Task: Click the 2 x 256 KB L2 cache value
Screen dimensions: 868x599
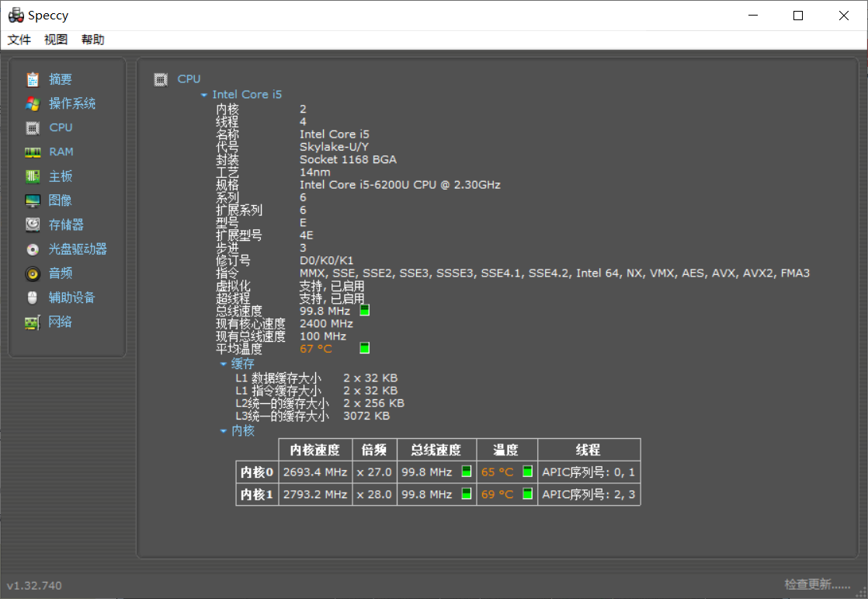Action: coord(373,403)
